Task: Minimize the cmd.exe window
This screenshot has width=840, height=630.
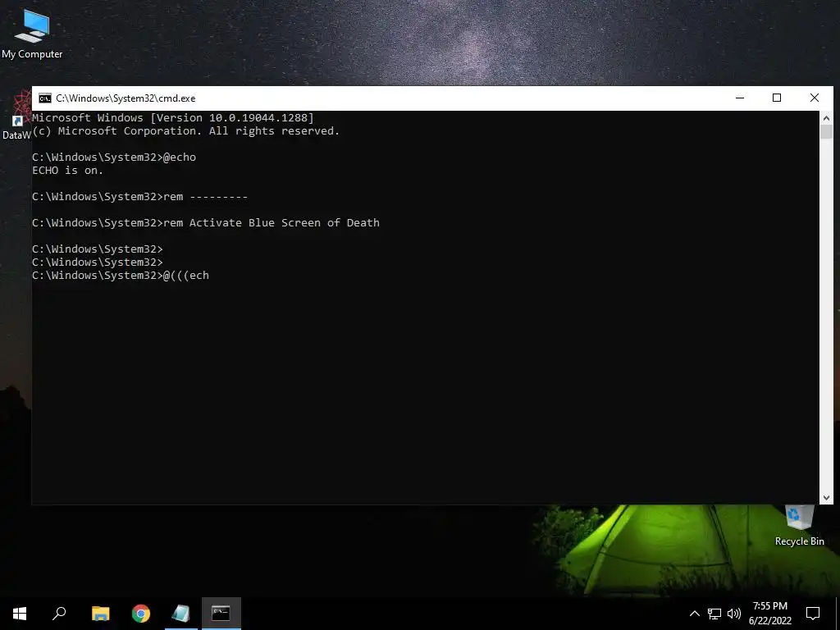Action: (740, 98)
